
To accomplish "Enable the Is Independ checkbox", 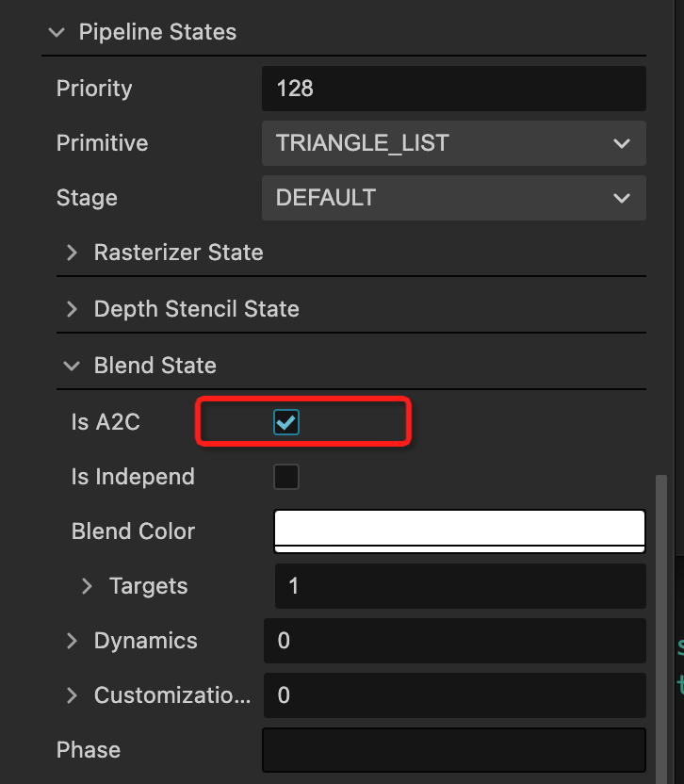I will click(x=286, y=477).
